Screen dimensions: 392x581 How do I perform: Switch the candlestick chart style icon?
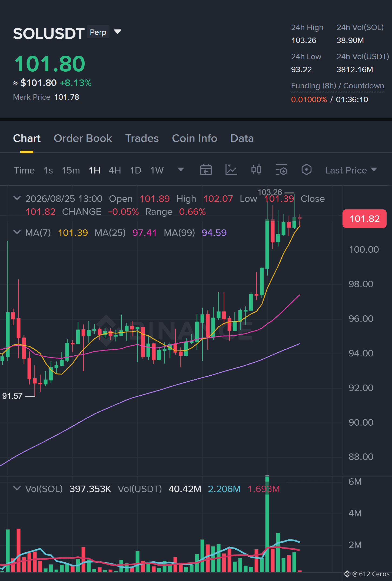(256, 170)
